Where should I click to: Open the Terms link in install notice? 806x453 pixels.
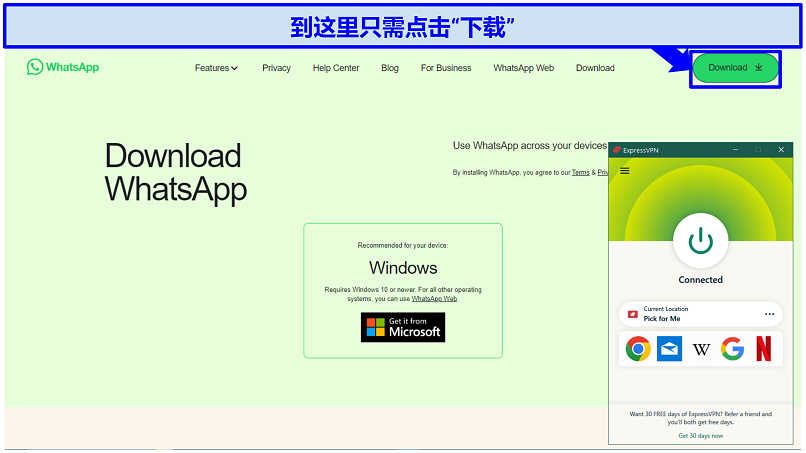[580, 173]
